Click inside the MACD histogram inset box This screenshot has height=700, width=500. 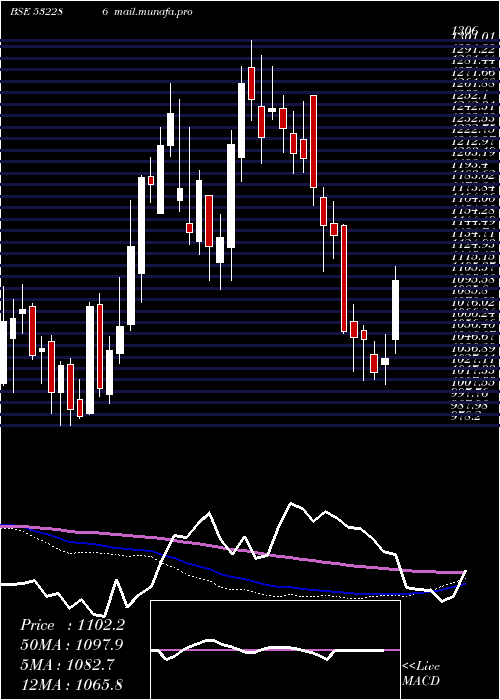[275, 650]
